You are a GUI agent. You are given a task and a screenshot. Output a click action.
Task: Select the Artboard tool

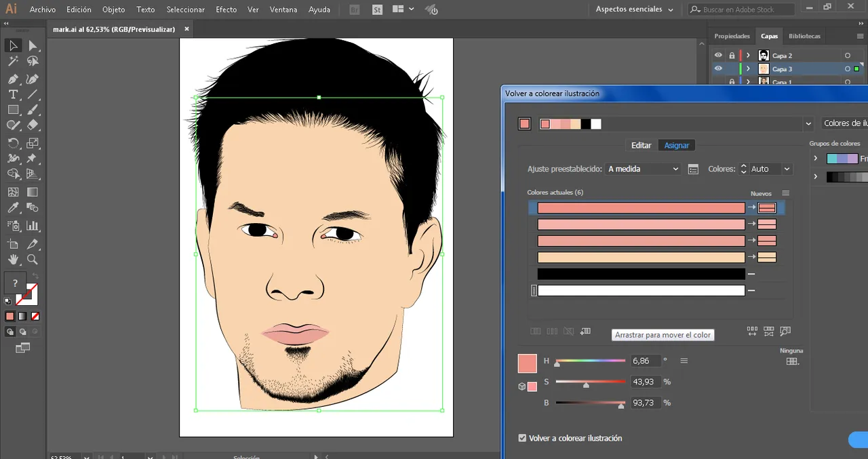pyautogui.click(x=13, y=244)
